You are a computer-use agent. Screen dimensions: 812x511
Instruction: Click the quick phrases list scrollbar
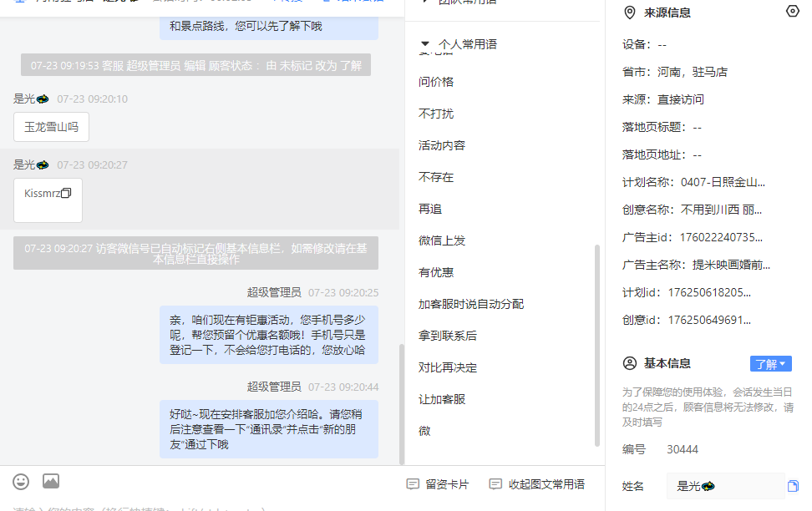pos(597,346)
